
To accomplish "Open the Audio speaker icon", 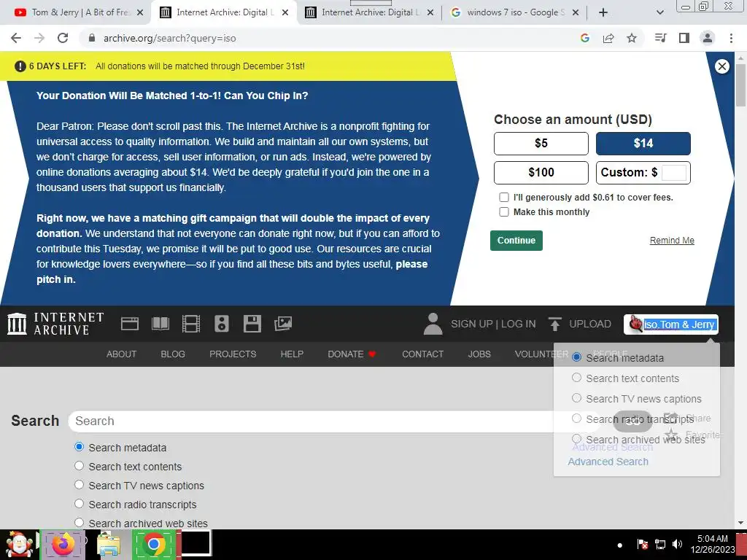I will (222, 324).
